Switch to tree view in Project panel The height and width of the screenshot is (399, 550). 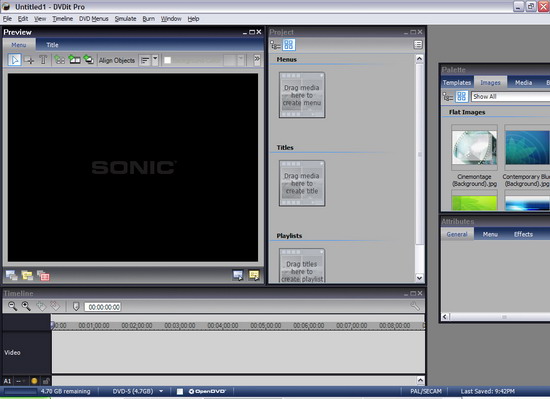click(x=275, y=45)
